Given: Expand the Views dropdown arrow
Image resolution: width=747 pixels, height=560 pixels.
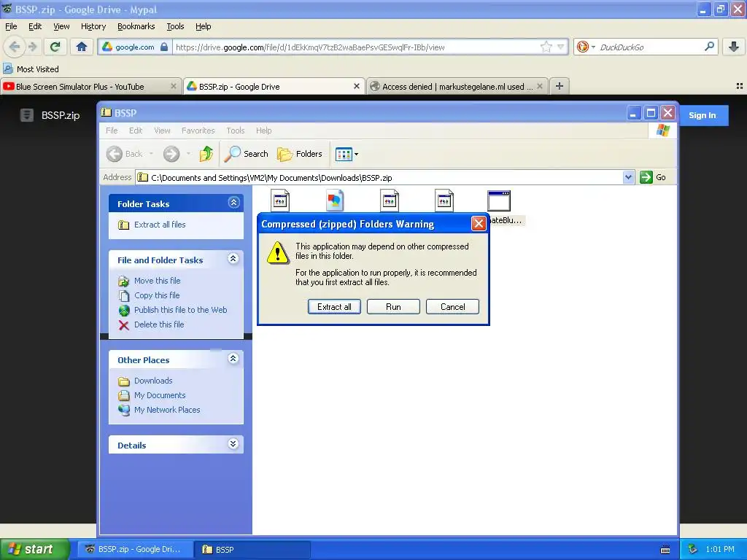Looking at the screenshot, I should tap(356, 155).
